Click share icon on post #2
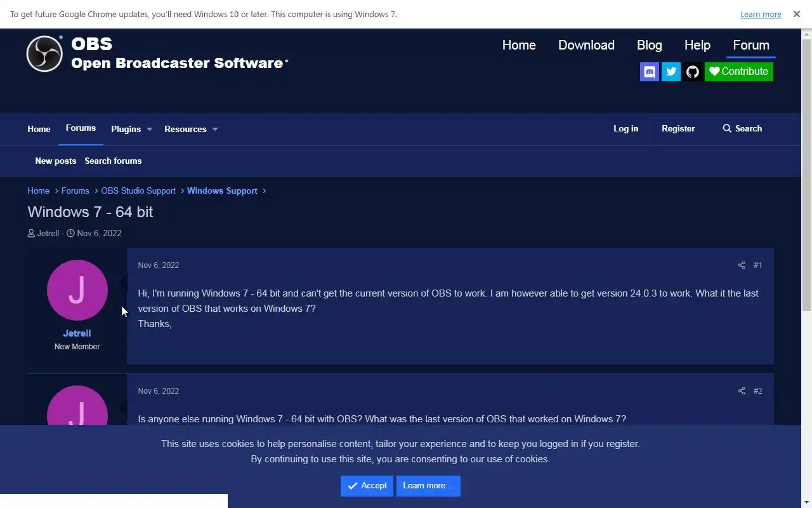The height and width of the screenshot is (508, 812). (x=742, y=391)
